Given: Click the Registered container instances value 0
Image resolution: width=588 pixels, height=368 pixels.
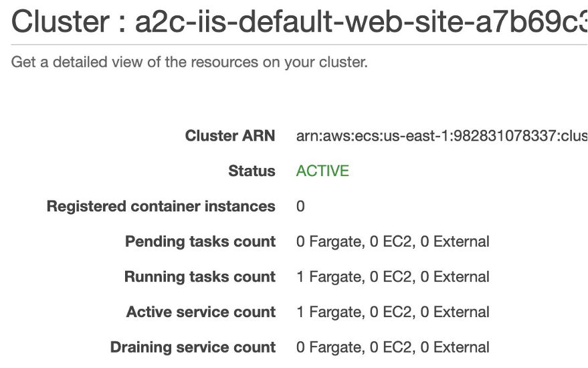Looking at the screenshot, I should click(x=300, y=206).
